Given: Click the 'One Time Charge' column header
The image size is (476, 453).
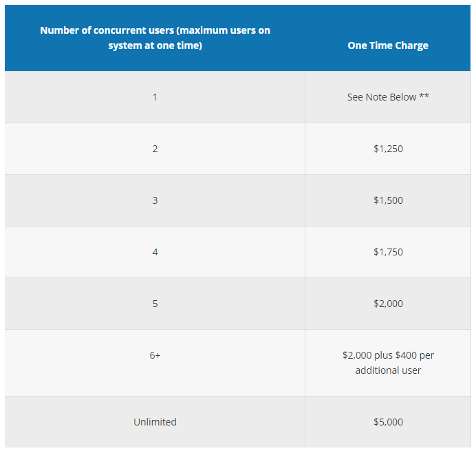Looking at the screenshot, I should click(x=388, y=45).
